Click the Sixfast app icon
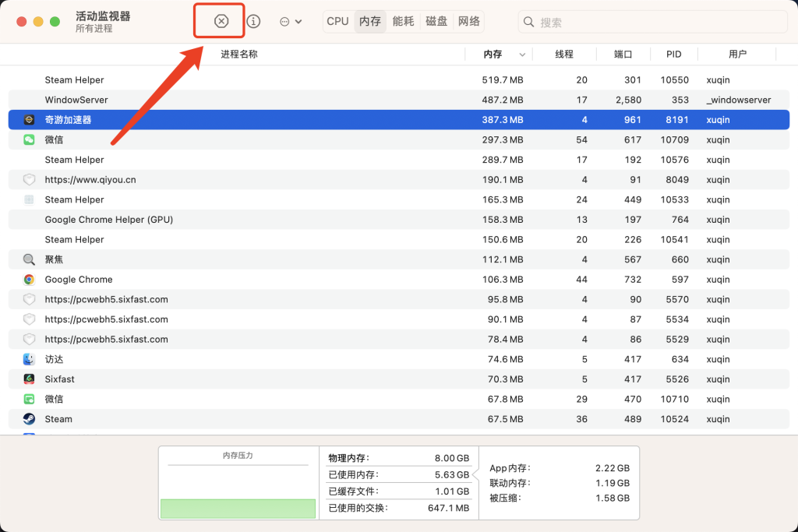 coord(29,379)
